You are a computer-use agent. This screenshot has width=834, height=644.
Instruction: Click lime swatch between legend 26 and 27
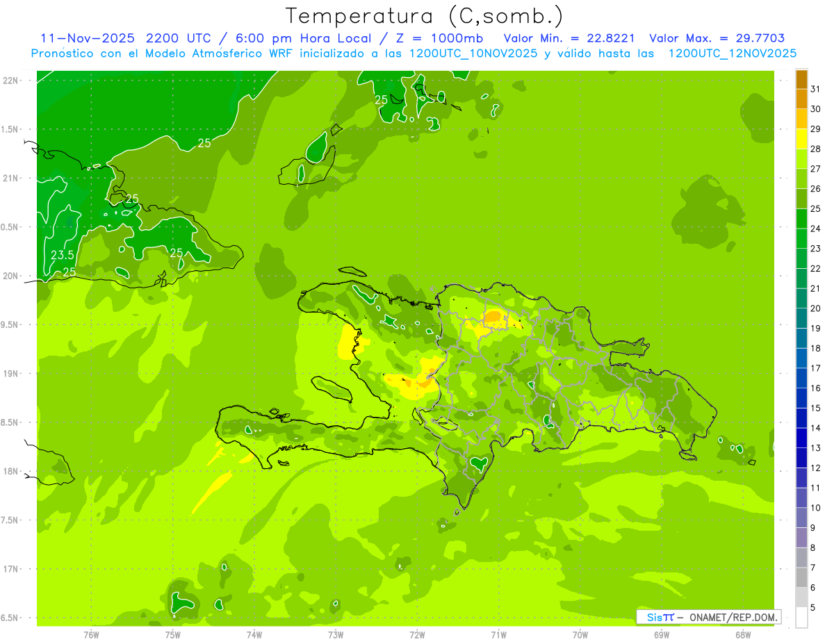tap(801, 179)
